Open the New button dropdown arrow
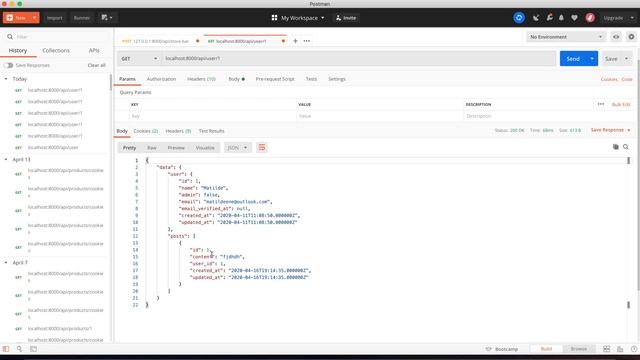The height and width of the screenshot is (360, 640). [34, 18]
